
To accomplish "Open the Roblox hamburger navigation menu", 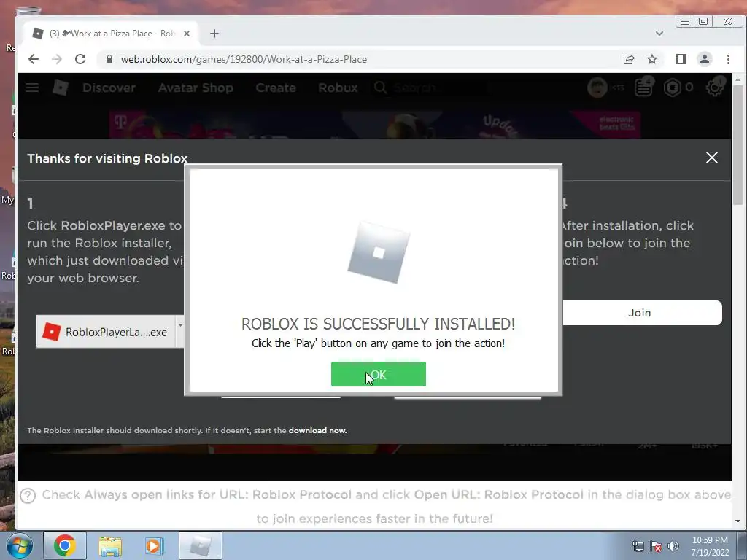I will point(32,87).
